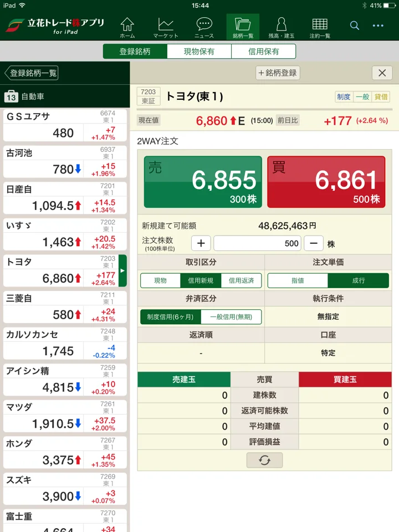The image size is (399, 532).
Task: Select the 三菱自 stock row
Action: point(65,306)
